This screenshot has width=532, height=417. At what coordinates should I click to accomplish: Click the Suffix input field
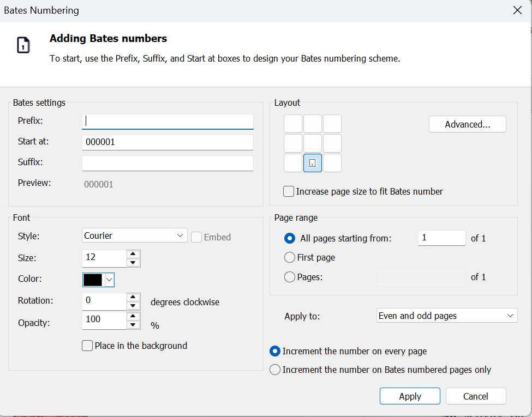[168, 163]
